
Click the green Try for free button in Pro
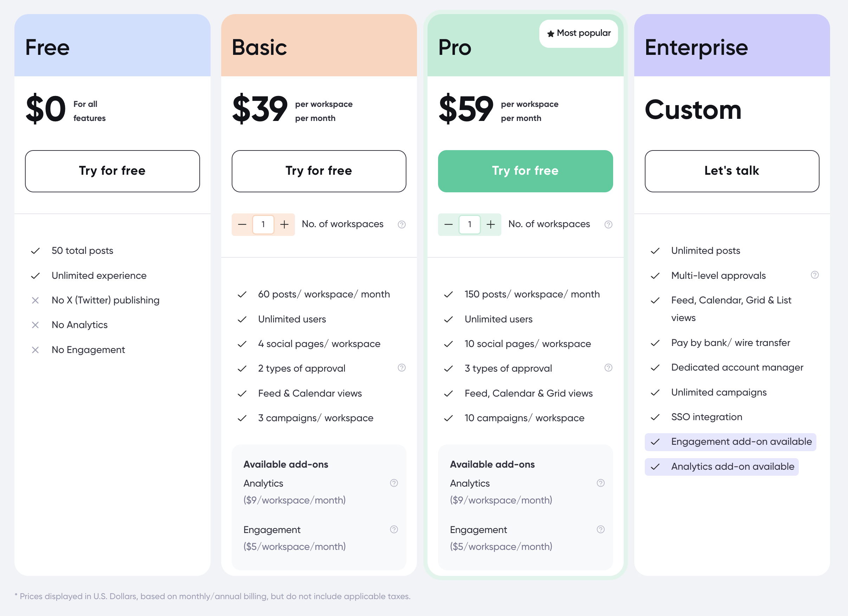tap(525, 171)
